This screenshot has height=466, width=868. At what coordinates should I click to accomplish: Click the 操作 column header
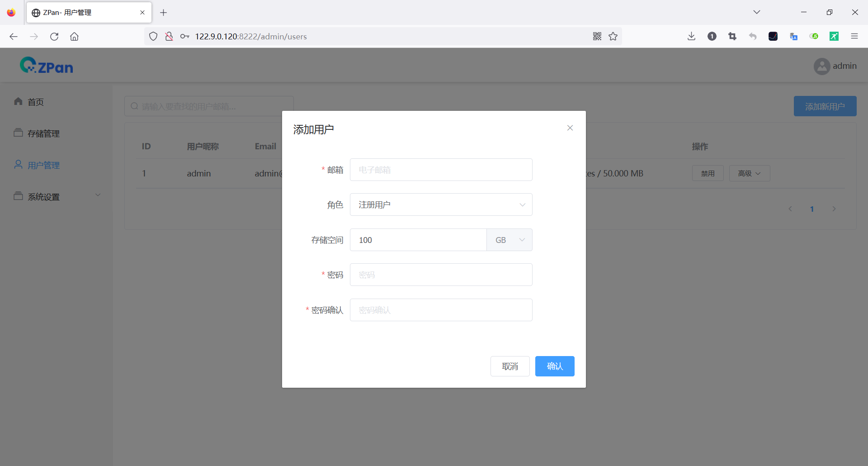tap(700, 146)
